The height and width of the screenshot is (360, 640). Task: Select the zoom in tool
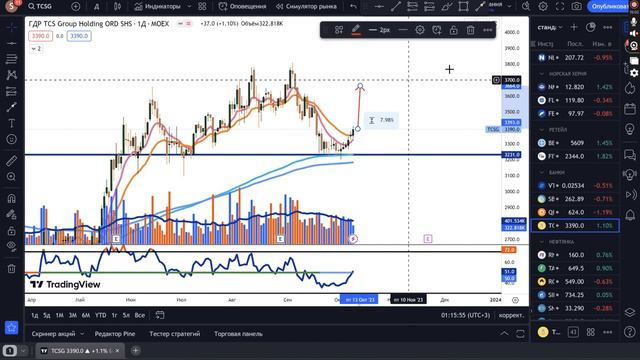point(11,177)
